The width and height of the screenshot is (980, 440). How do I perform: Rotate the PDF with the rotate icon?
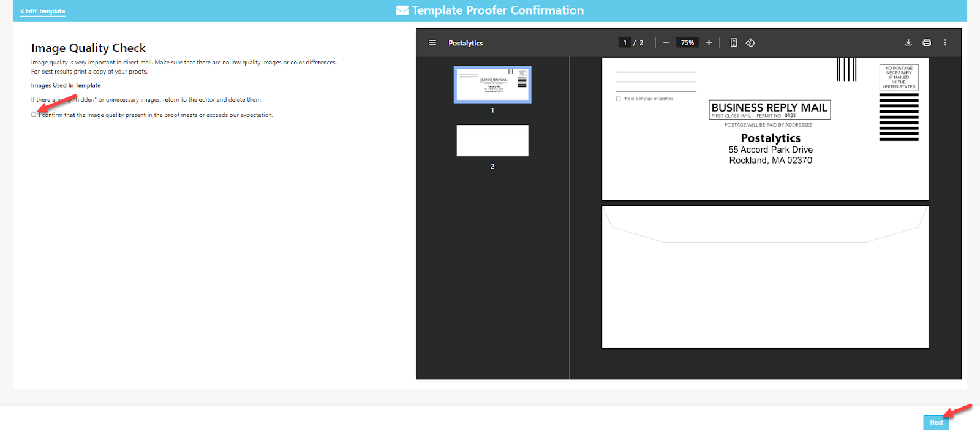(x=750, y=43)
